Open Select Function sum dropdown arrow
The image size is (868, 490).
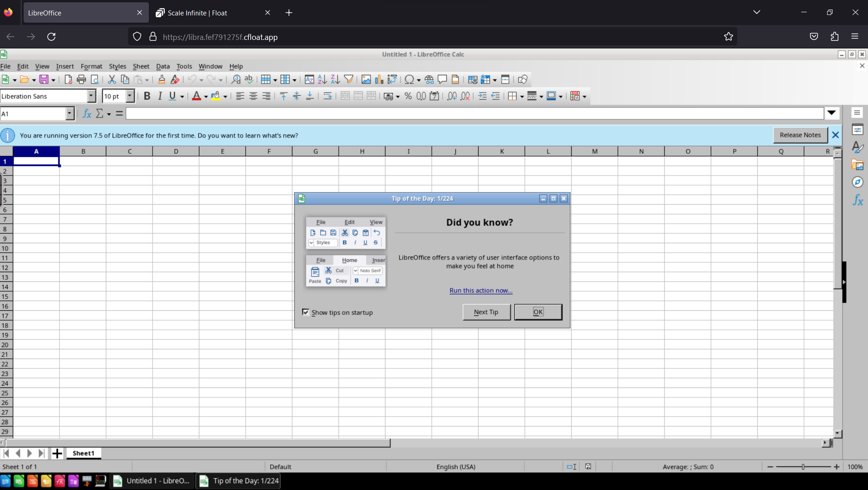(x=109, y=114)
